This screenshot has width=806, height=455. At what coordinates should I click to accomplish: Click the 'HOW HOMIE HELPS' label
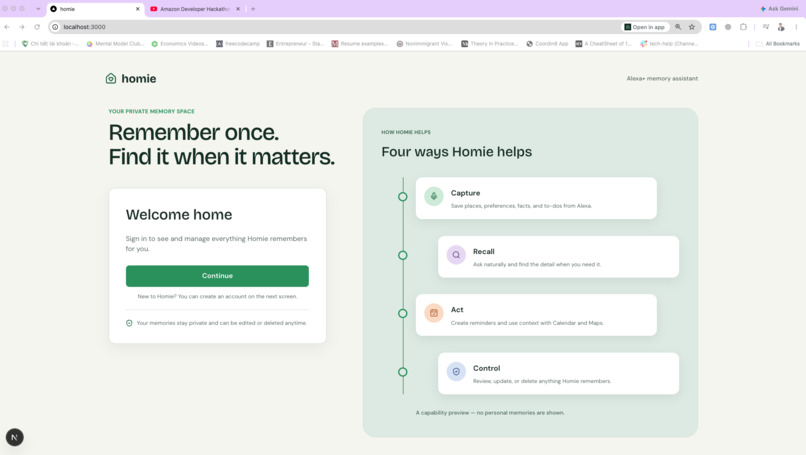[406, 132]
